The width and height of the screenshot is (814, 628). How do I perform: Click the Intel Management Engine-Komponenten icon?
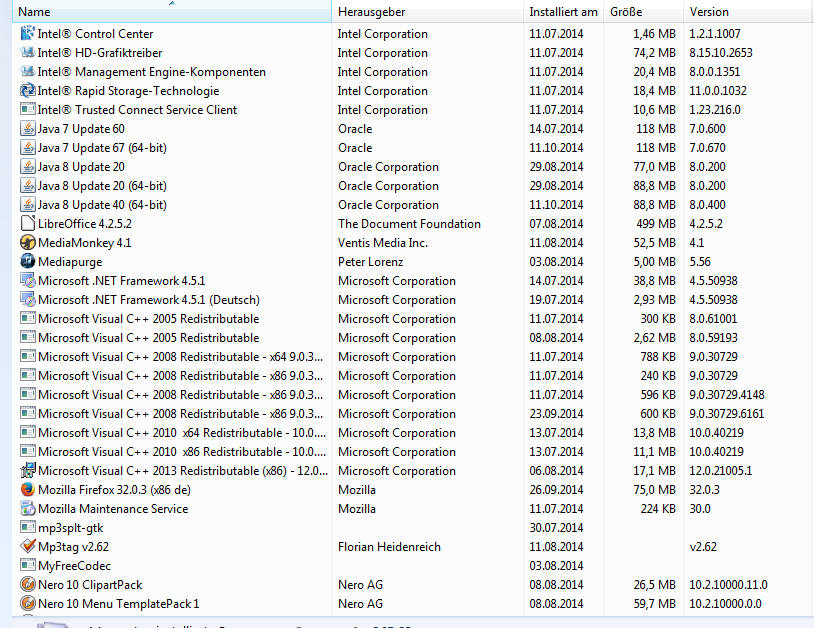pos(28,72)
